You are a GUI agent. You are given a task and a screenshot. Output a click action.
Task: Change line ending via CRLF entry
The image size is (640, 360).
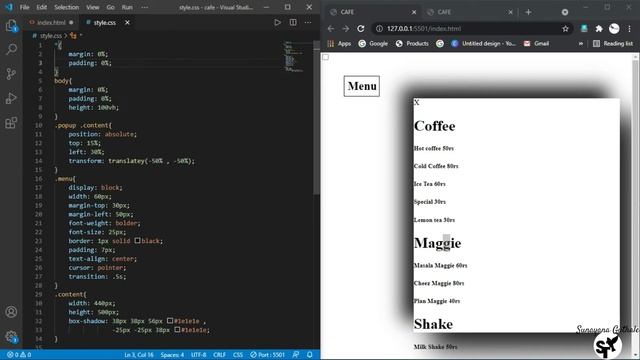point(220,355)
